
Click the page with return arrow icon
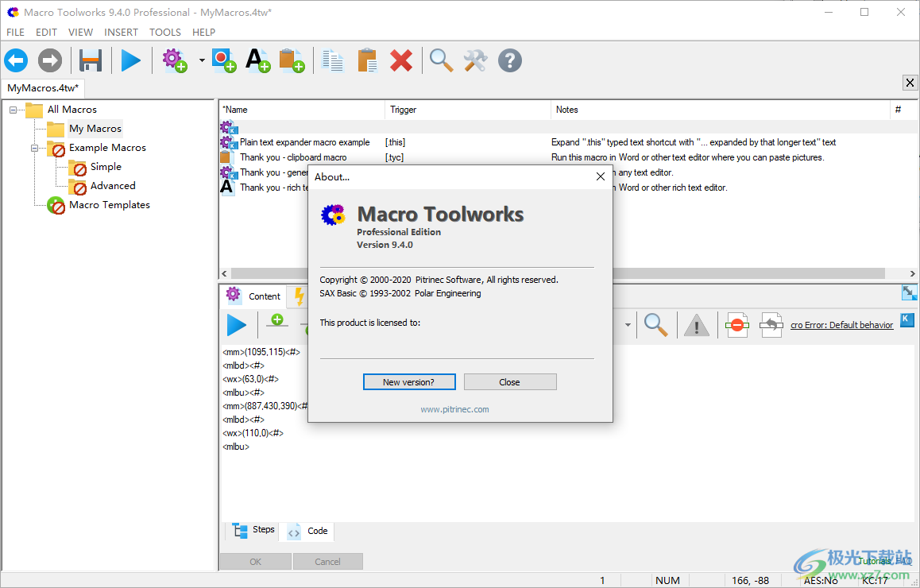click(x=771, y=325)
